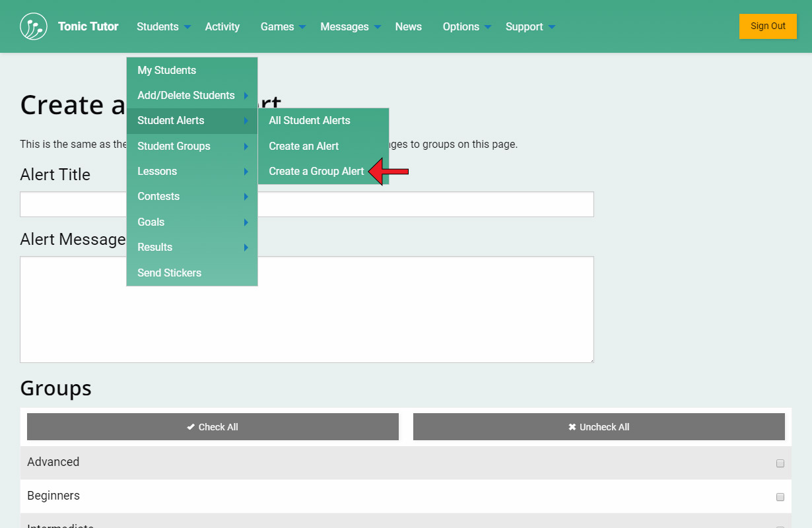Click the checkmark icon on Check All
Image resolution: width=812 pixels, height=528 pixels.
(x=191, y=427)
